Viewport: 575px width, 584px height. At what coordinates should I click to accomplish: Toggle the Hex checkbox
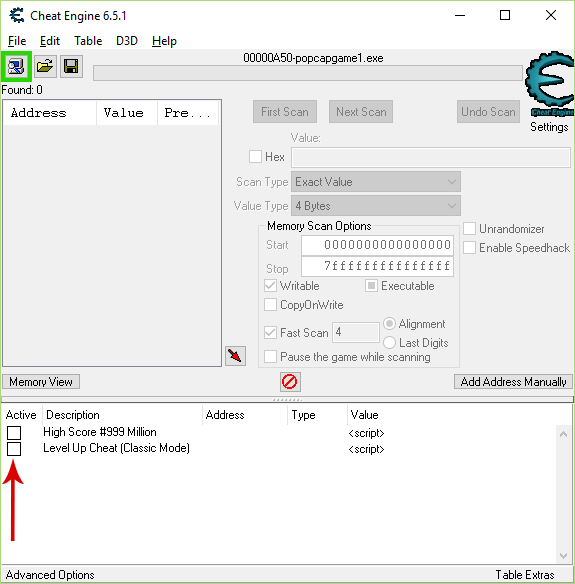tap(255, 156)
